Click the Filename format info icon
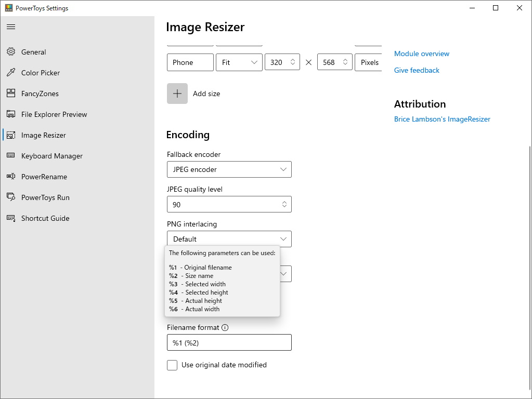 (x=225, y=328)
